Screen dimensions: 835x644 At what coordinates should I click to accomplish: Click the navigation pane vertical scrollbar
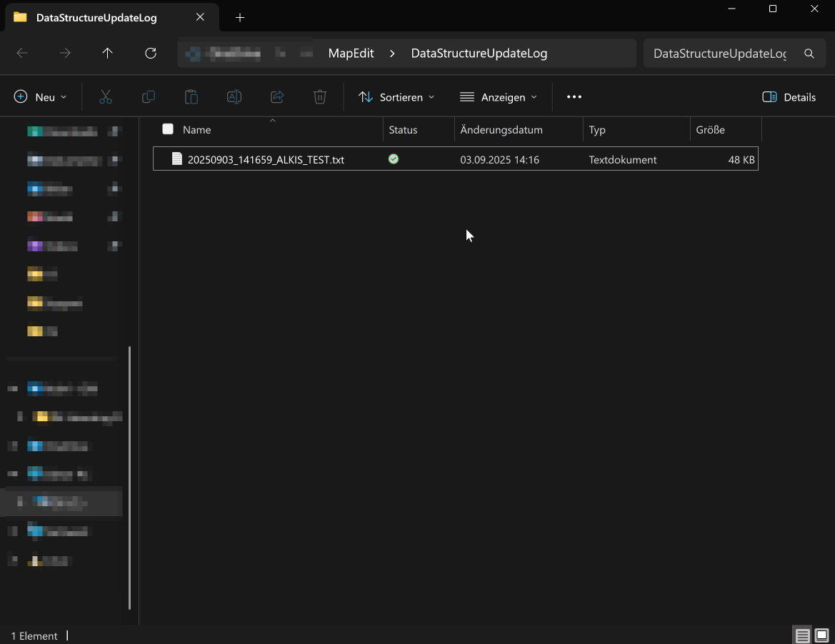click(129, 477)
